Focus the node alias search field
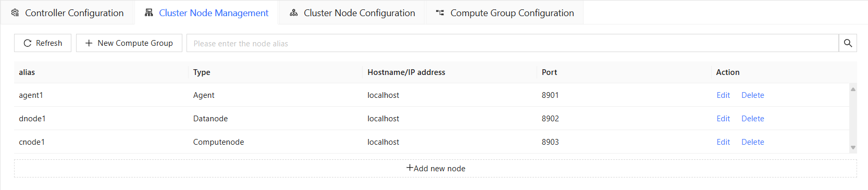The width and height of the screenshot is (868, 190). (513, 43)
